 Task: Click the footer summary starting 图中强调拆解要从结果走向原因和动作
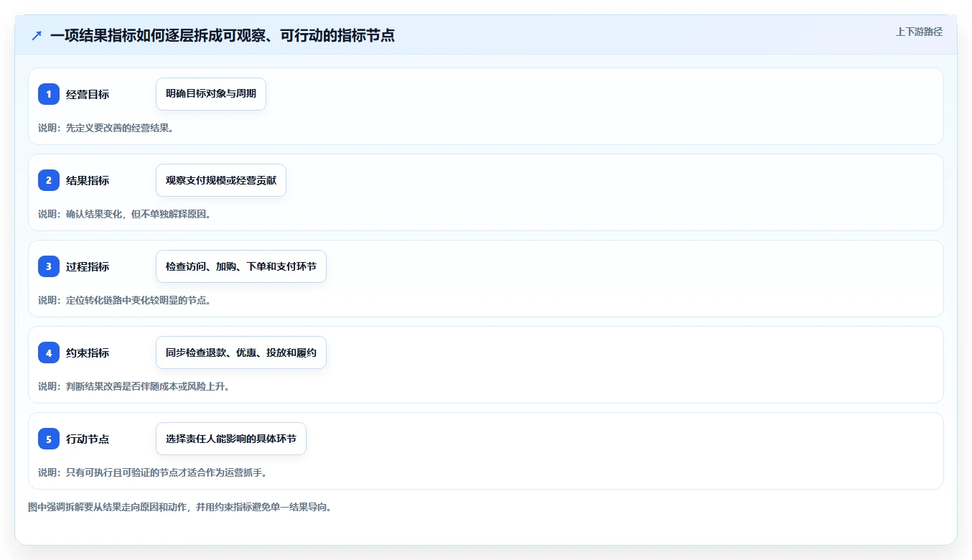pyautogui.click(x=180, y=507)
